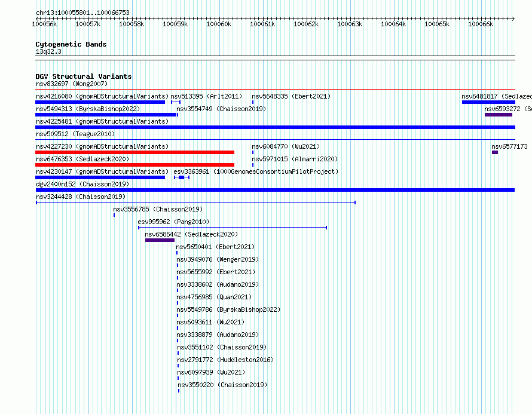
Task: Click nsv6097939 (Wu2021) label
Action: click(211, 372)
